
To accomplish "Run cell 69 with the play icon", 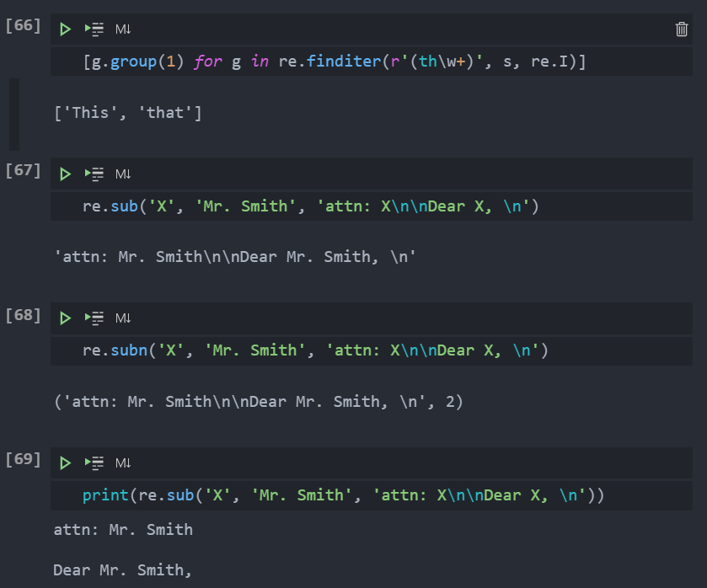I will [x=65, y=463].
